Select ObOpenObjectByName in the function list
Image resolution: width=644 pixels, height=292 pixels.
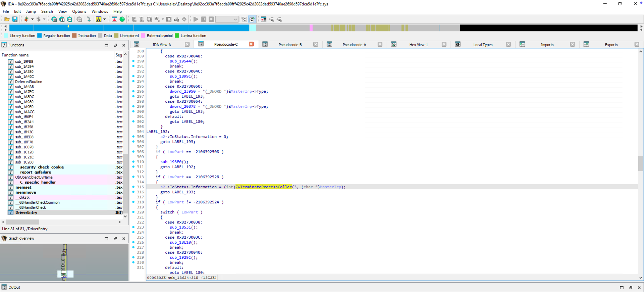point(34,177)
